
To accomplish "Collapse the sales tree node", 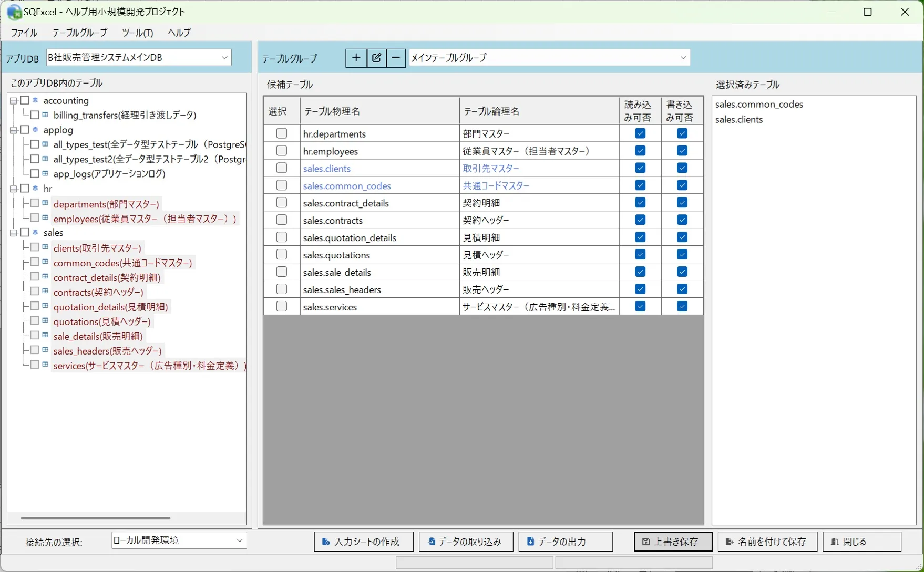I will click(14, 232).
